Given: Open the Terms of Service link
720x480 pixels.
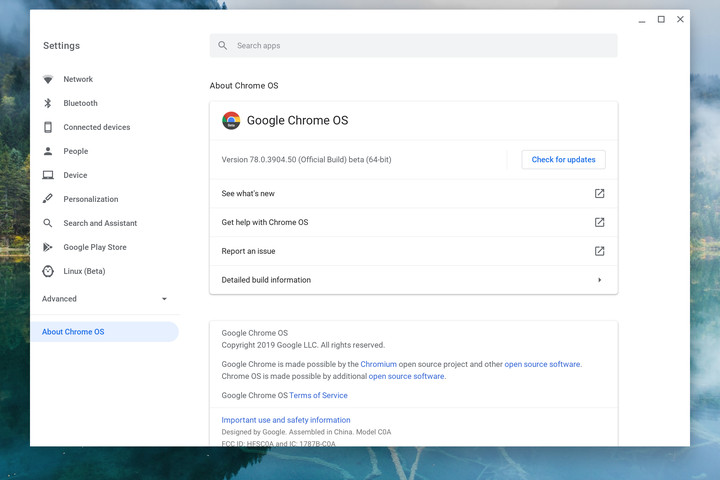Looking at the screenshot, I should 318,395.
